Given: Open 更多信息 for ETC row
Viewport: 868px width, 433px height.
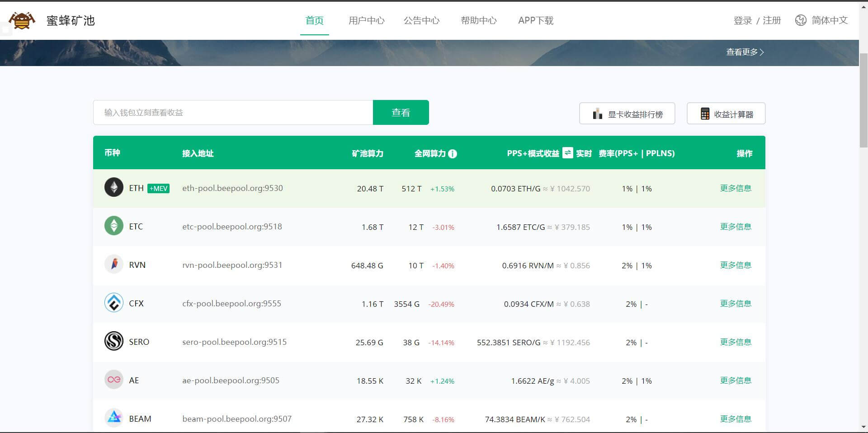Looking at the screenshot, I should (x=736, y=227).
